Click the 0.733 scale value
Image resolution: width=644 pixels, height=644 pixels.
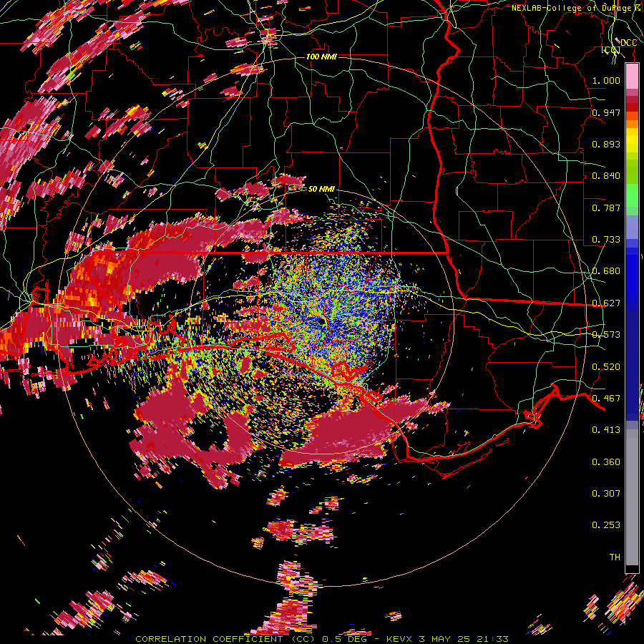[606, 240]
